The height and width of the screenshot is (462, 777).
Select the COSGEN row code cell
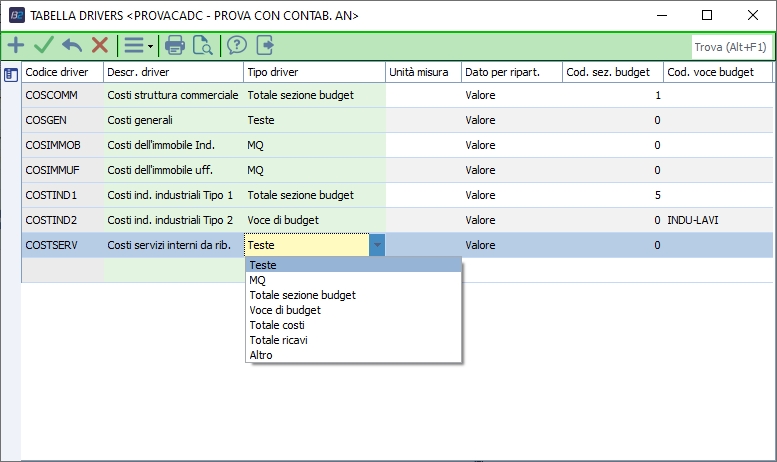[62, 120]
